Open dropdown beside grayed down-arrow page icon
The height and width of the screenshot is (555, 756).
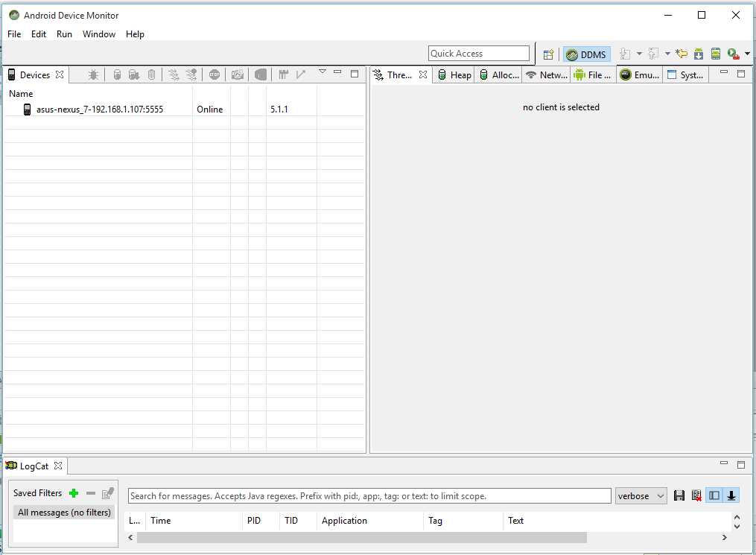(x=639, y=54)
